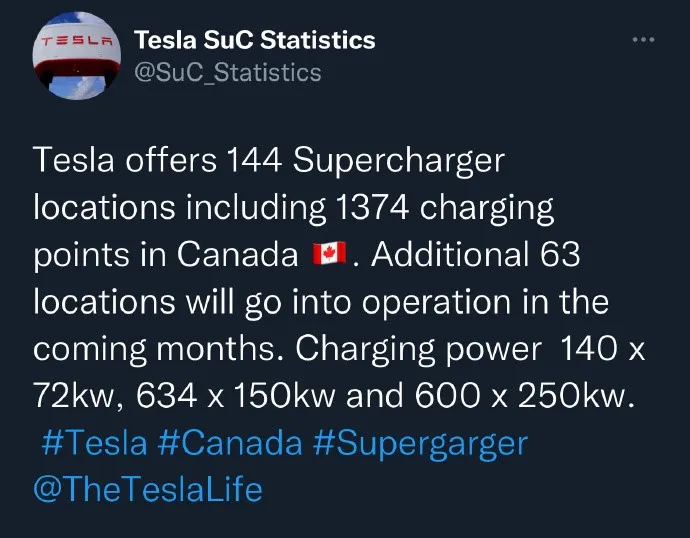Click the Canadian flag emoji

pyautogui.click(x=329, y=254)
